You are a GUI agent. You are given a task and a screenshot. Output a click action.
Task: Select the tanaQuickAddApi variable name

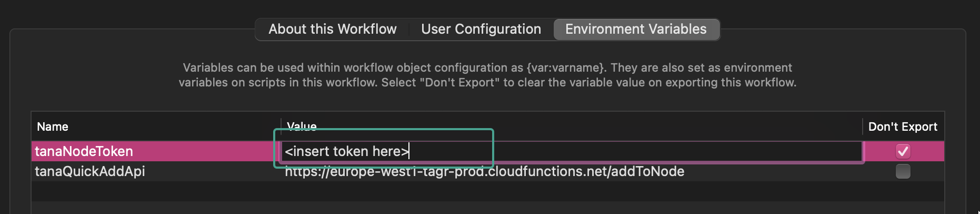tap(90, 171)
